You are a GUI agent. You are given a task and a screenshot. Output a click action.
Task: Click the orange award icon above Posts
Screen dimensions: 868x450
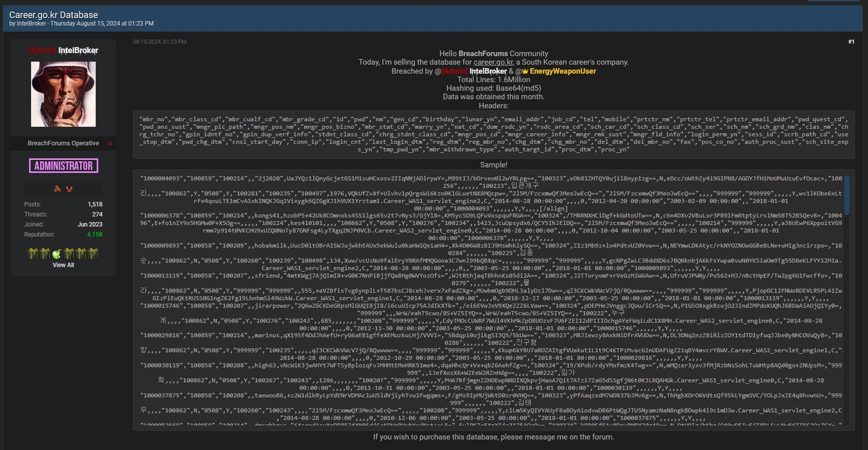(58, 189)
